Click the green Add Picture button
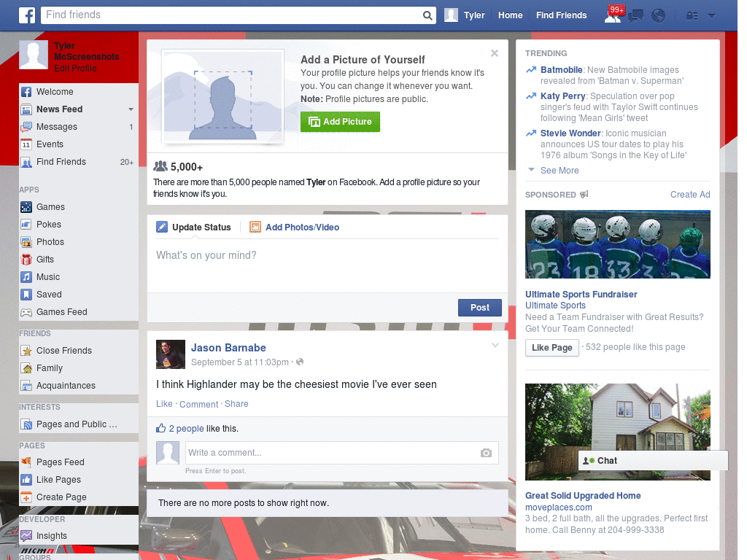The height and width of the screenshot is (560, 747). click(340, 122)
